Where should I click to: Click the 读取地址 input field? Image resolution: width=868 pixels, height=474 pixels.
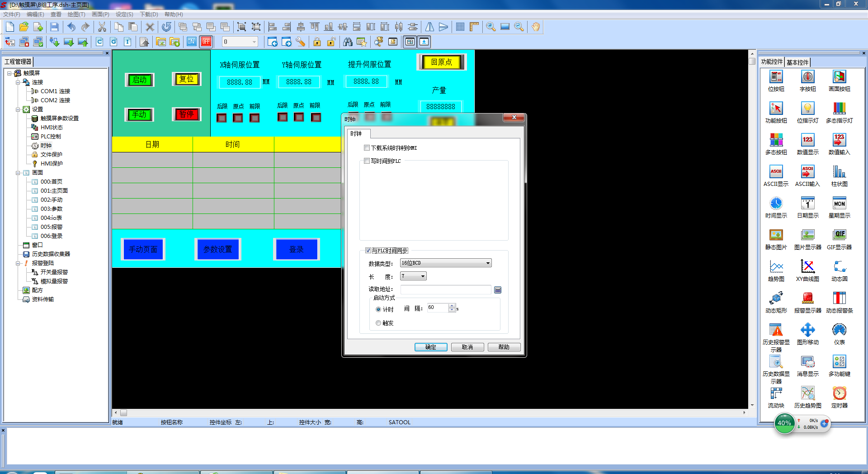tap(445, 290)
